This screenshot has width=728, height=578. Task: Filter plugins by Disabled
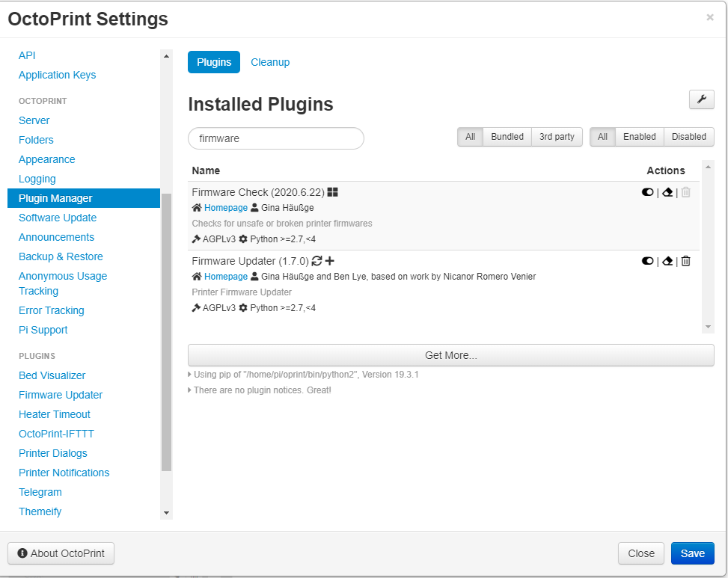[688, 137]
